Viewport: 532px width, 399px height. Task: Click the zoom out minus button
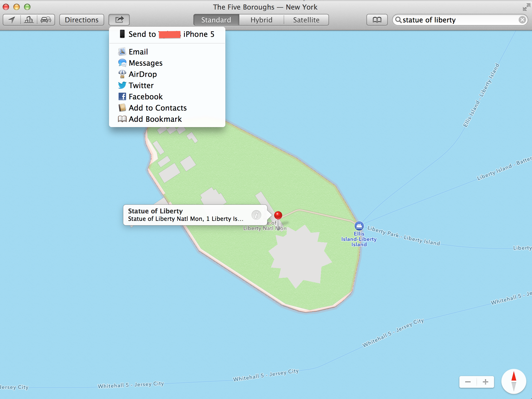click(468, 382)
